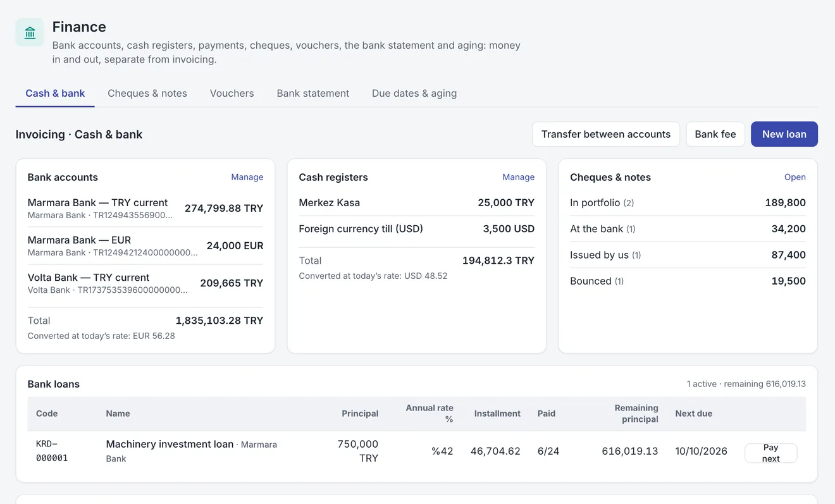
Task: Select the Due dates & aging tab
Action: coord(414,94)
